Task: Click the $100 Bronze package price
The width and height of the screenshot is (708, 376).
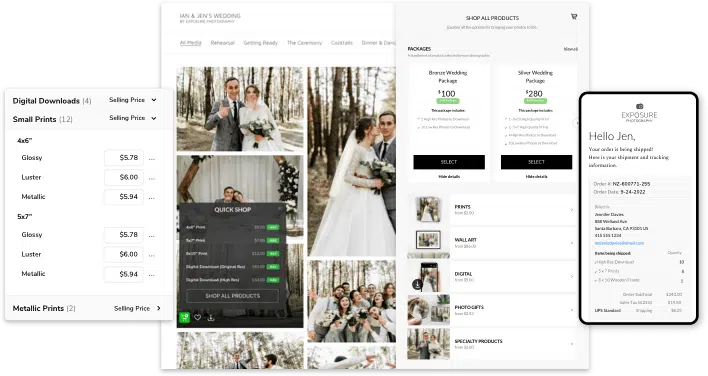Action: 447,93
